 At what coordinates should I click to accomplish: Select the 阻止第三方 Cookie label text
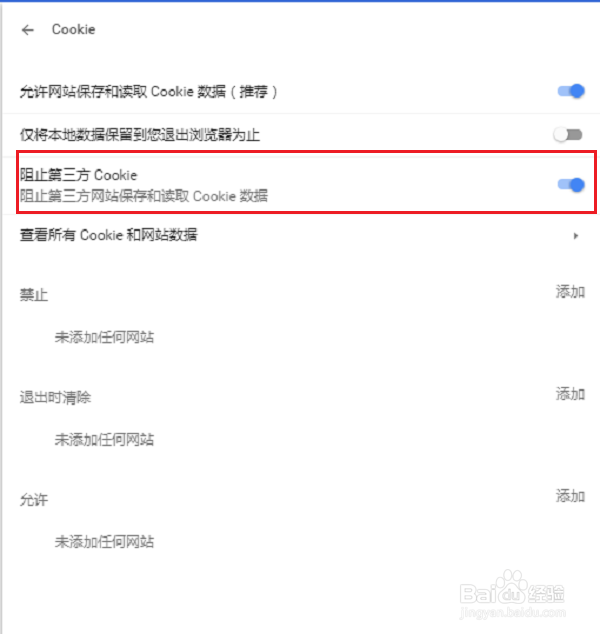point(79,175)
